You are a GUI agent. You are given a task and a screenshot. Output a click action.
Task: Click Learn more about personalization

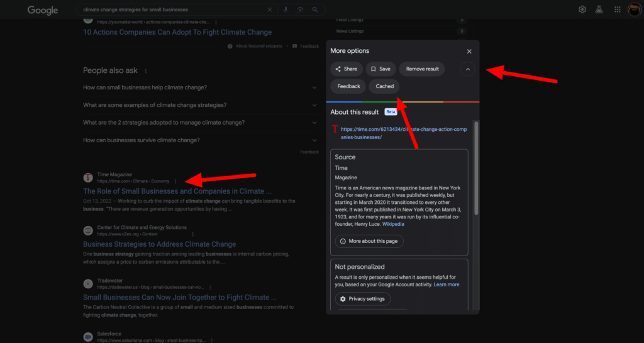tap(447, 284)
